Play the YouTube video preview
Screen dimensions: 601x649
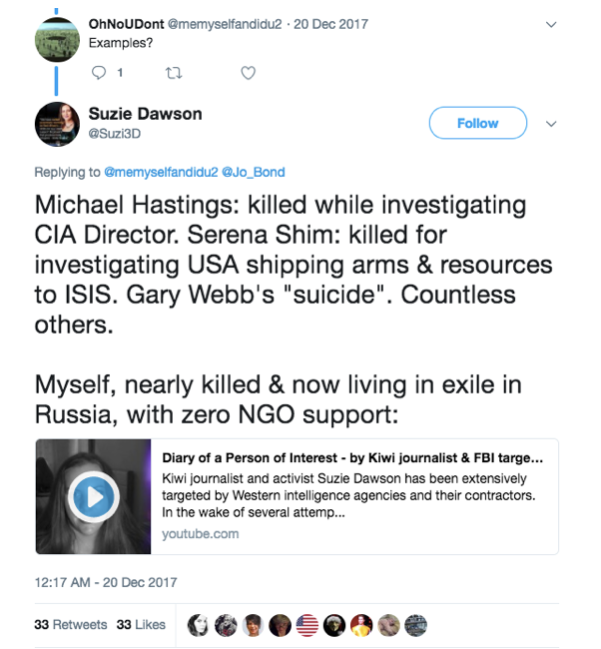(93, 497)
